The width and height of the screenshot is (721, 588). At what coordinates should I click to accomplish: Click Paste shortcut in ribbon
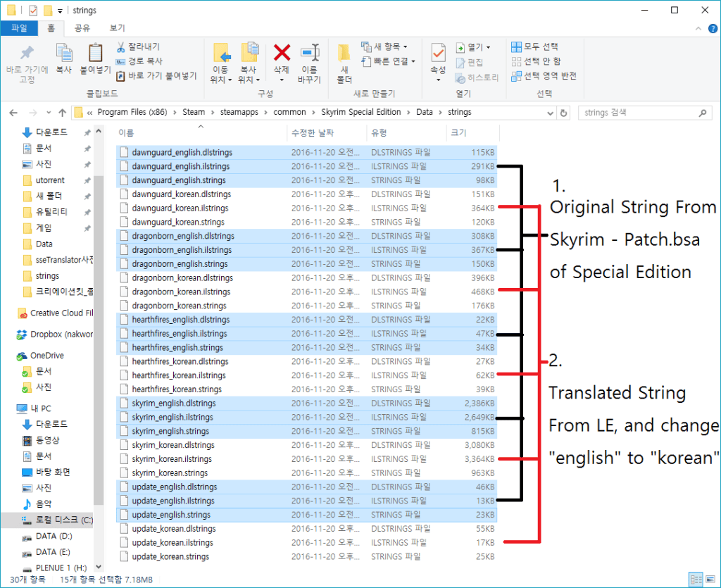click(156, 76)
